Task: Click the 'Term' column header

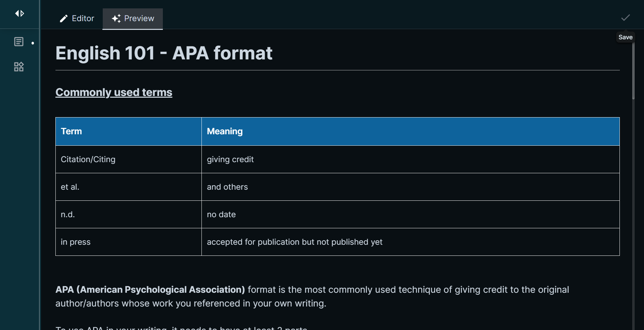Action: (129, 131)
